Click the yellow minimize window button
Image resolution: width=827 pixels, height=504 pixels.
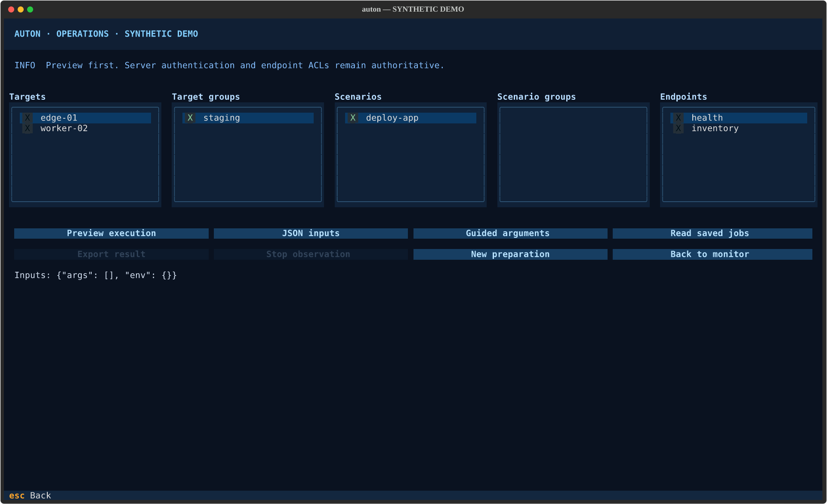21,9
